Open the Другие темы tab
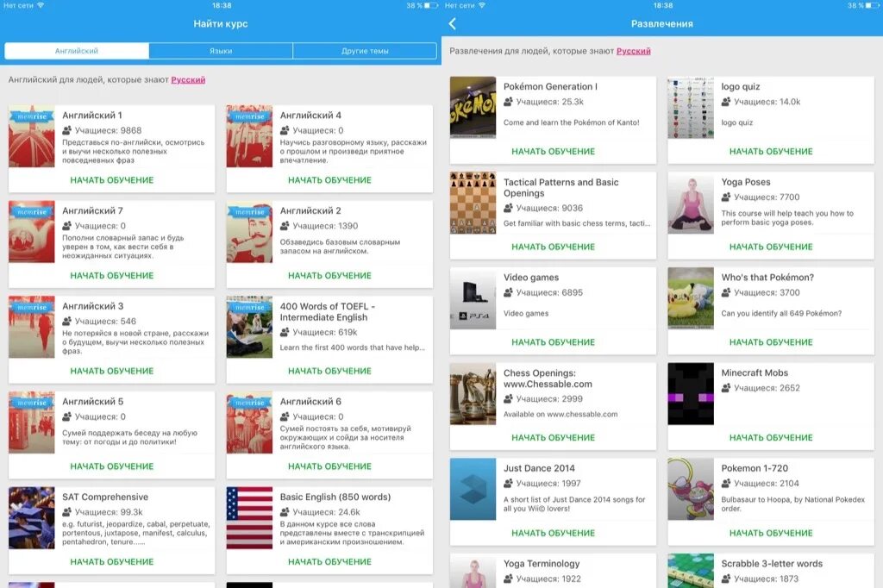 (x=365, y=51)
